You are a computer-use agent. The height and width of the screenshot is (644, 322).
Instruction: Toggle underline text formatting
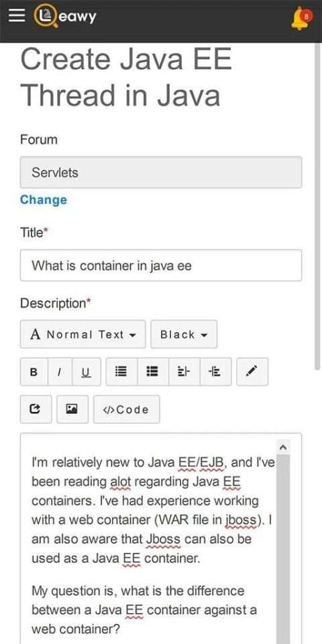87,372
